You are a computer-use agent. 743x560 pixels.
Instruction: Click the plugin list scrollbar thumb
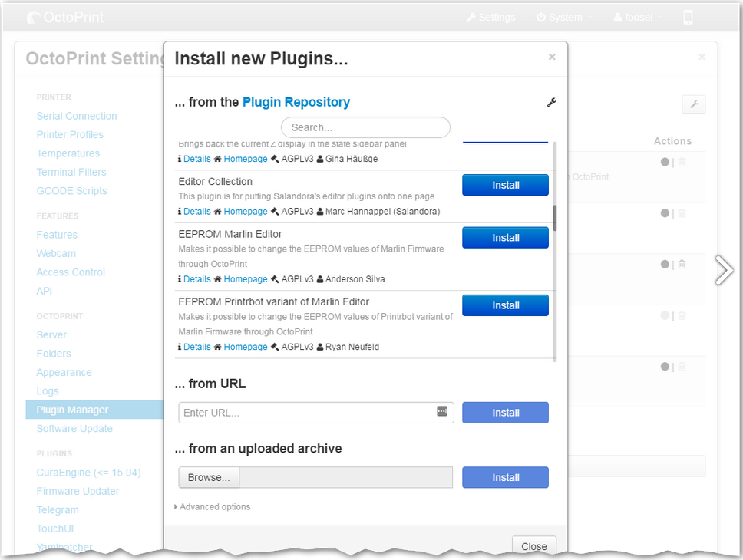(554, 218)
